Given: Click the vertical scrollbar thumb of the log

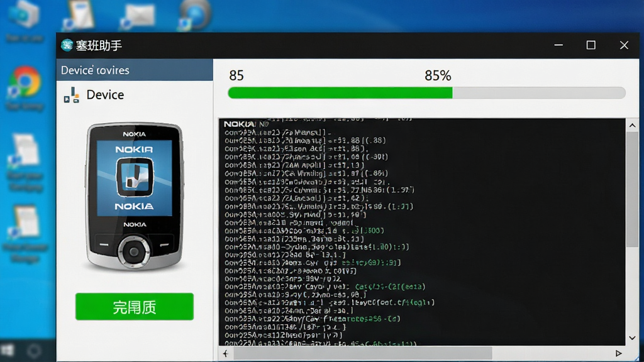Looking at the screenshot, I should coord(632,189).
